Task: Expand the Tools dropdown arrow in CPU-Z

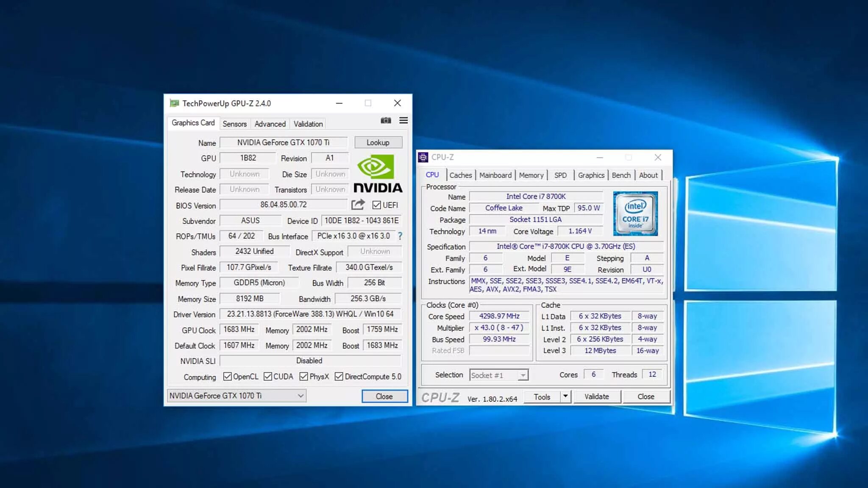Action: pos(565,396)
